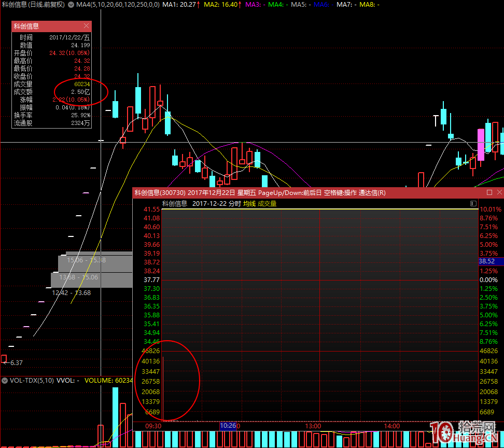
Task: Click the 换手率 value 25.92%
Action: [80, 116]
